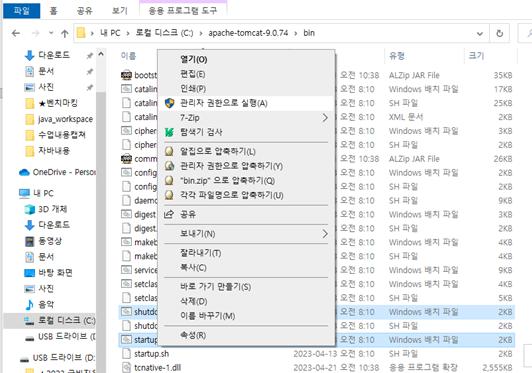Screen dimensions: 532x373
Task: Click 로컬 디스크 (C:) in the breadcrumb
Action: tap(165, 33)
